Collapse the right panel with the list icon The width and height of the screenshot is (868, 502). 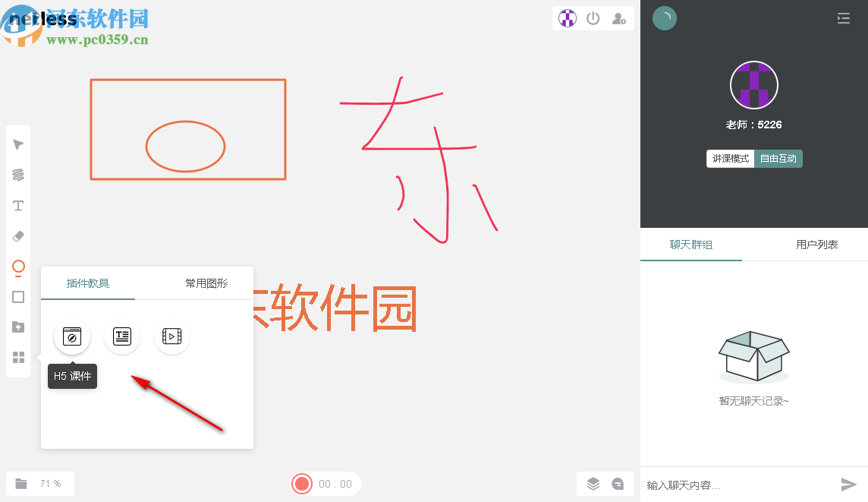[843, 18]
